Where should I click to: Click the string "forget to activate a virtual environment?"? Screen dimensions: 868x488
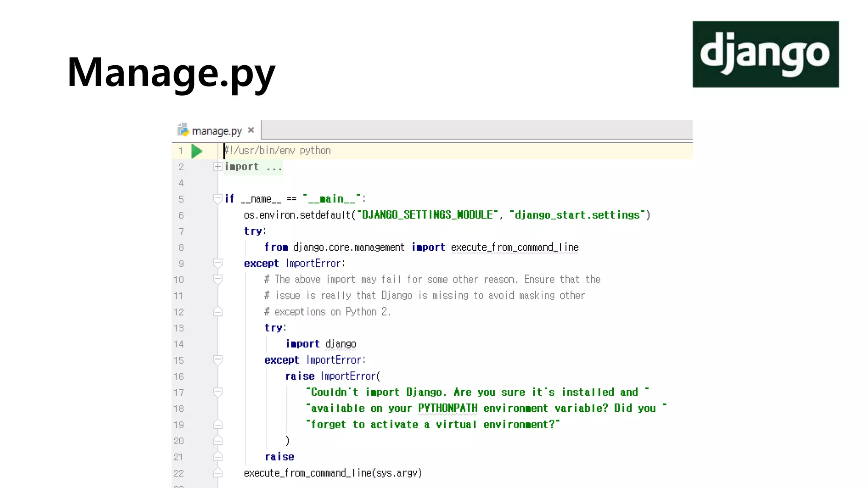(433, 424)
